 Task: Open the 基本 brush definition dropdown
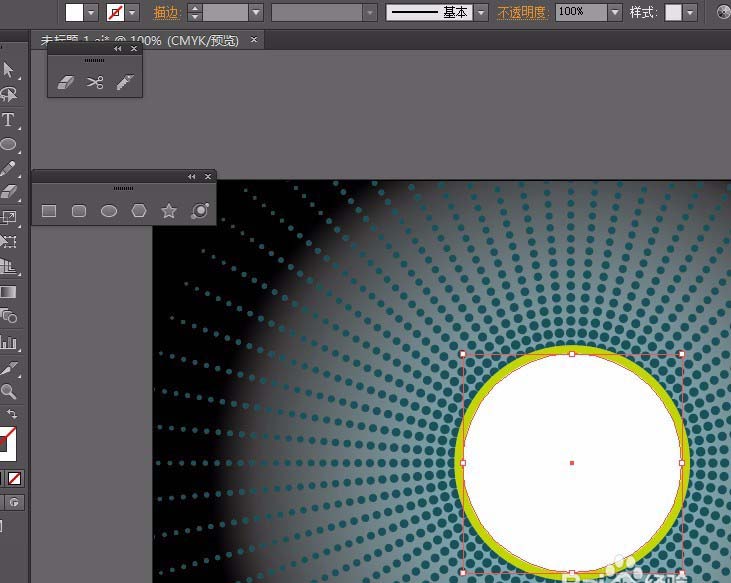(x=481, y=13)
